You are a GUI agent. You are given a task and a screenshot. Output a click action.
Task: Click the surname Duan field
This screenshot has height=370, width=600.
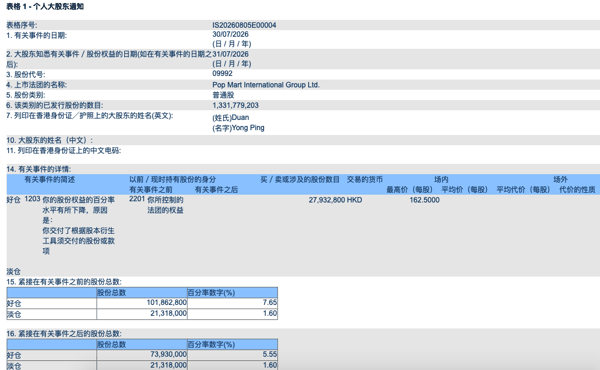click(231, 117)
